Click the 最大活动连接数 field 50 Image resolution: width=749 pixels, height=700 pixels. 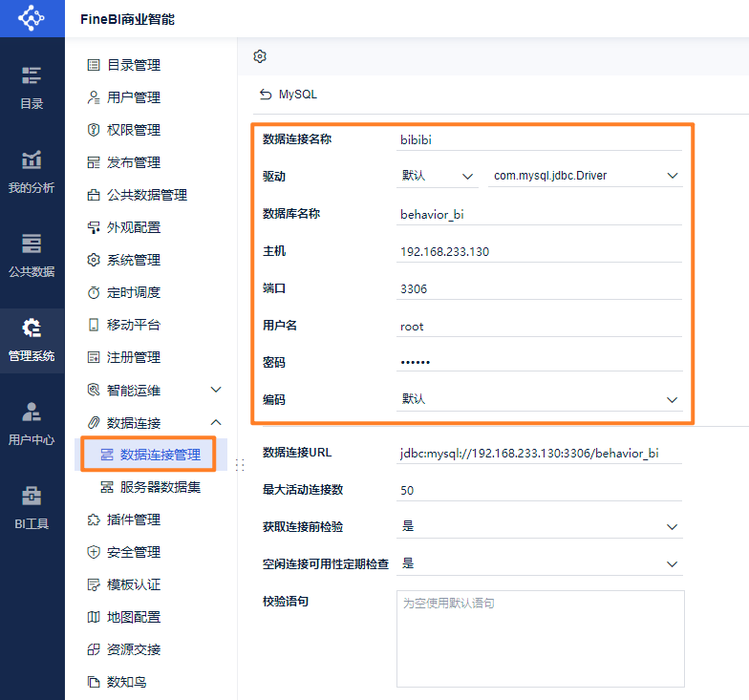tap(539, 491)
